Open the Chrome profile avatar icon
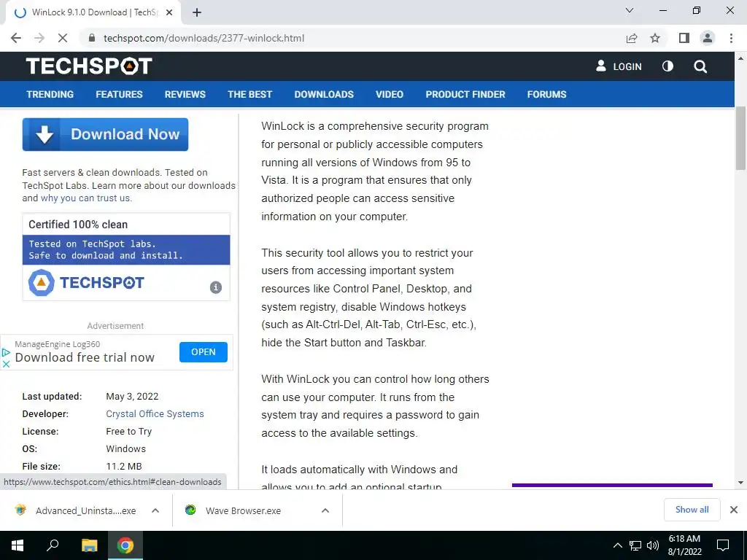Screen dimensions: 747x560 point(708,38)
